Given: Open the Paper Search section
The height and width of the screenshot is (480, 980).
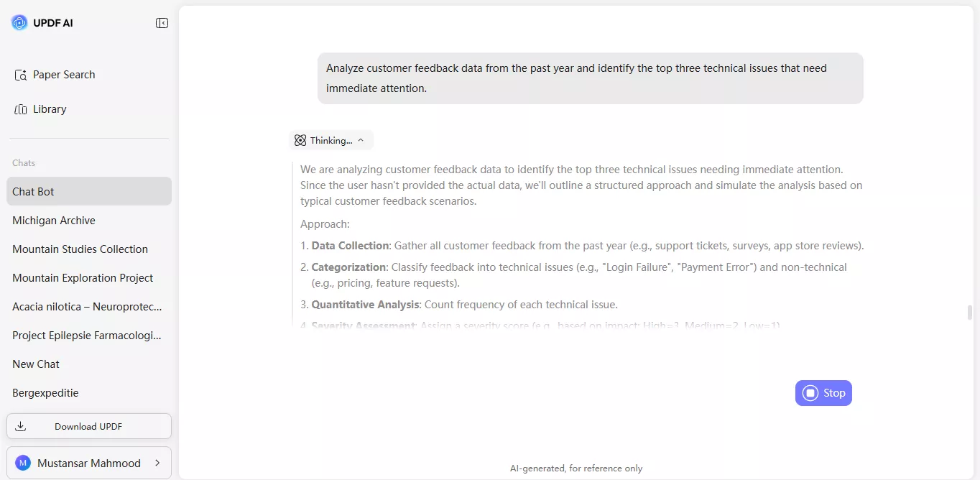Looking at the screenshot, I should 63,74.
